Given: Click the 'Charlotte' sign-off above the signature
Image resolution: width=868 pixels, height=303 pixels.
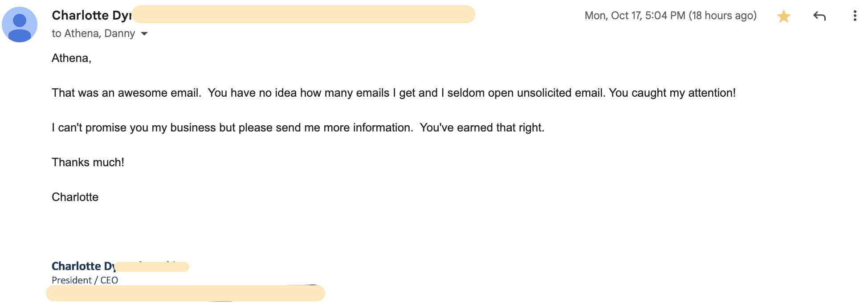Looking at the screenshot, I should point(75,197).
